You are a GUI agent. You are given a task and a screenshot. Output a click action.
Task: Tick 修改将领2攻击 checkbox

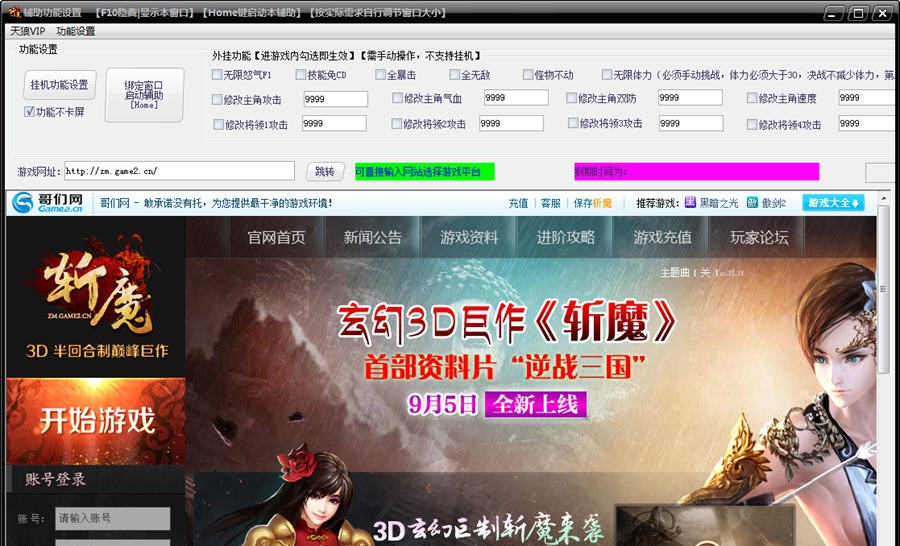(x=396, y=123)
